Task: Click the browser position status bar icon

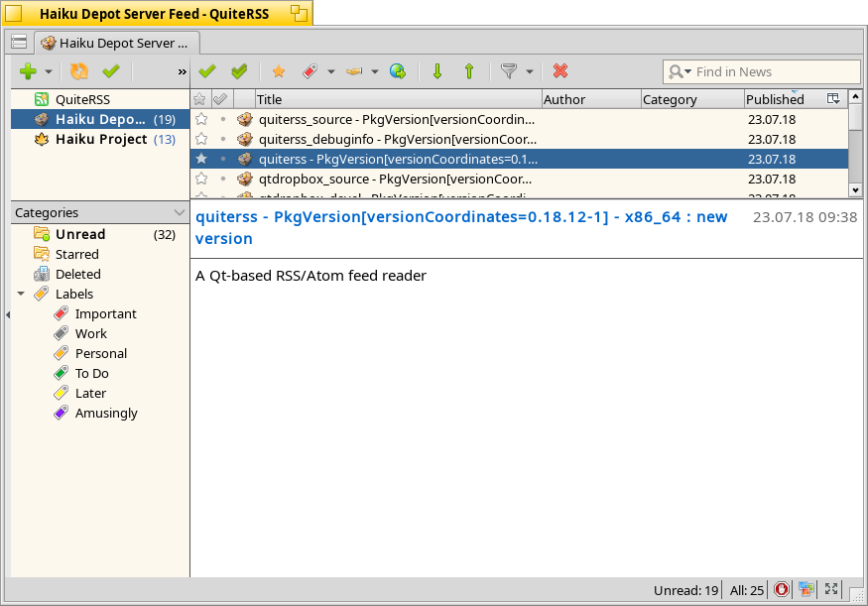Action: (806, 590)
